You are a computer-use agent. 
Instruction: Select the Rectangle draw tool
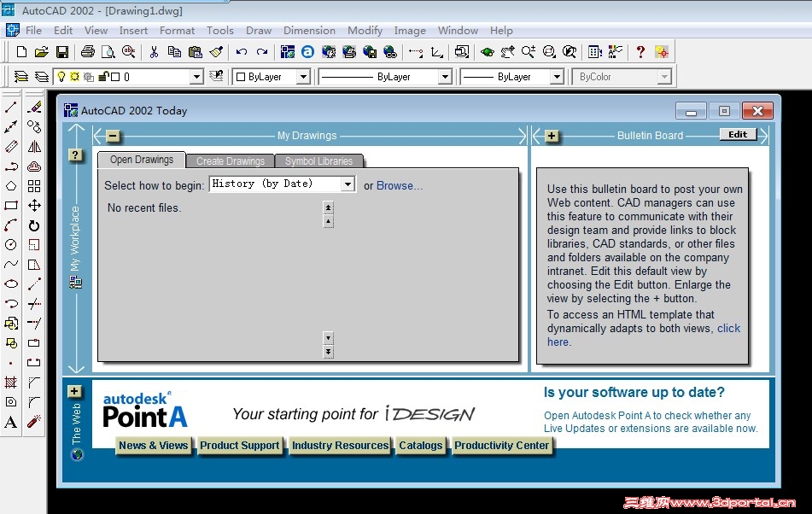click(x=11, y=206)
